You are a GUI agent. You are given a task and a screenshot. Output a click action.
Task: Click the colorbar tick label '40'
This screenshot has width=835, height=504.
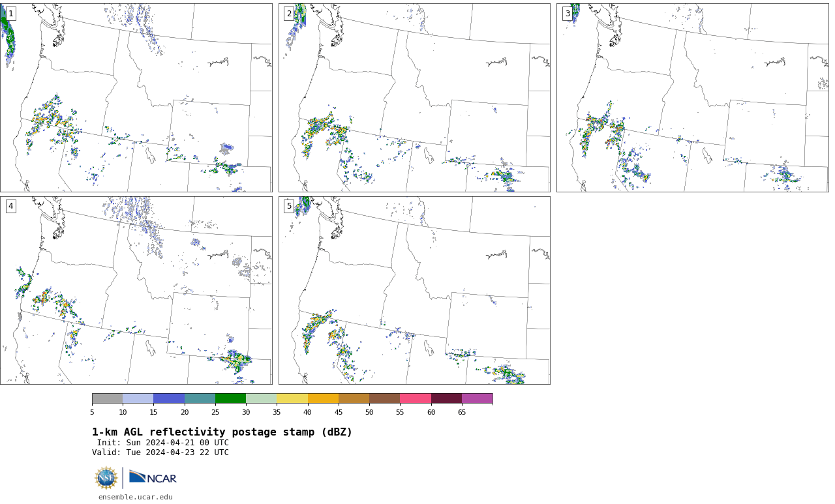(x=308, y=412)
